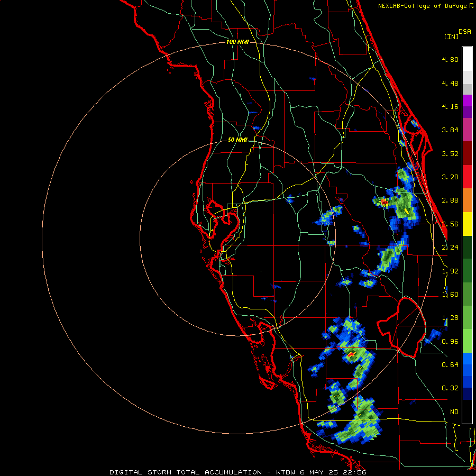
Task: Pick the black ND legend swatch
Action: tap(467, 411)
